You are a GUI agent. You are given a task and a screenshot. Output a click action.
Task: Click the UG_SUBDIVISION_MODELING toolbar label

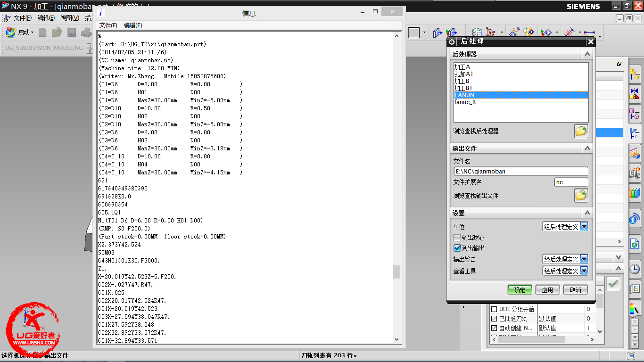tap(44, 48)
